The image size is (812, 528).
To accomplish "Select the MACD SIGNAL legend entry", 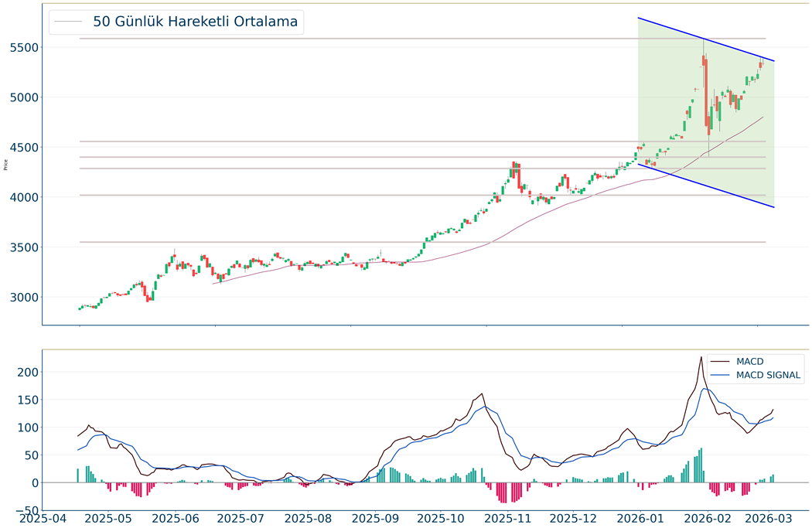I will click(x=768, y=376).
